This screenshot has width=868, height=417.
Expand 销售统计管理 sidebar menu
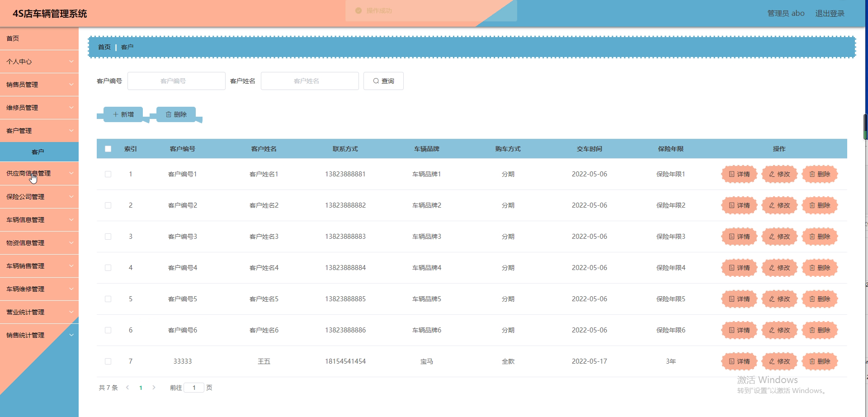[x=39, y=335]
